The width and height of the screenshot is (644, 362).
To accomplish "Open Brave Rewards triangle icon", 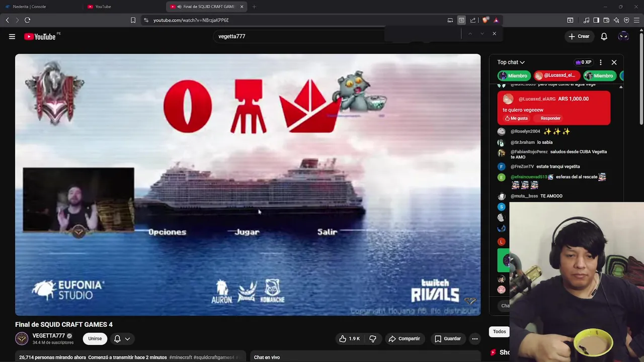I will point(496,20).
